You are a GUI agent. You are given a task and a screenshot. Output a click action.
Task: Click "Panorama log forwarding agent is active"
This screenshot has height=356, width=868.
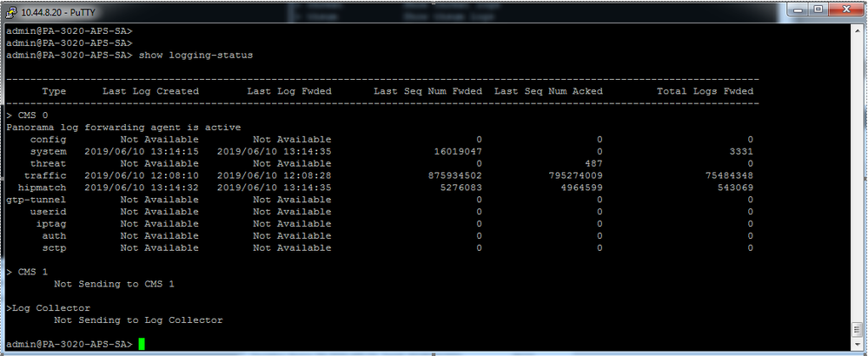point(123,128)
